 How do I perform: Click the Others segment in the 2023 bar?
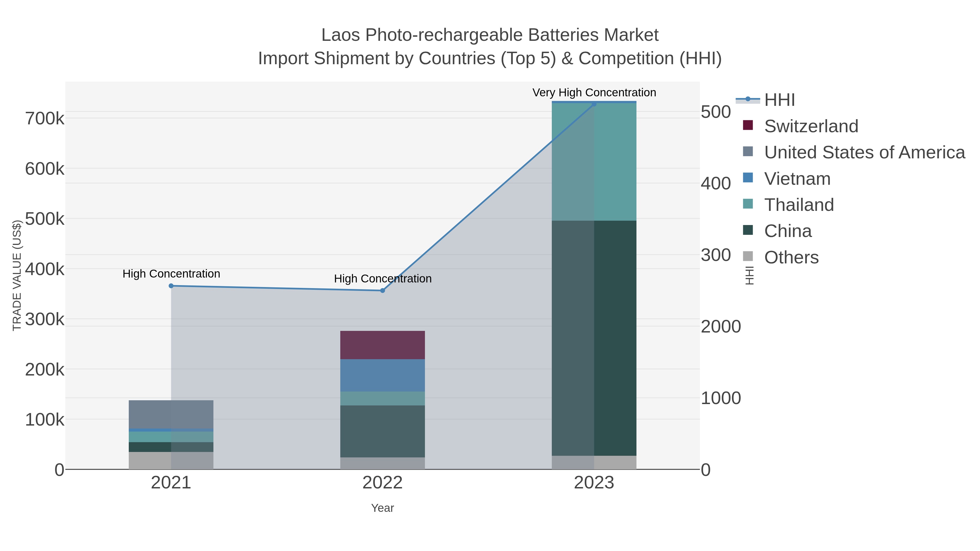click(594, 463)
